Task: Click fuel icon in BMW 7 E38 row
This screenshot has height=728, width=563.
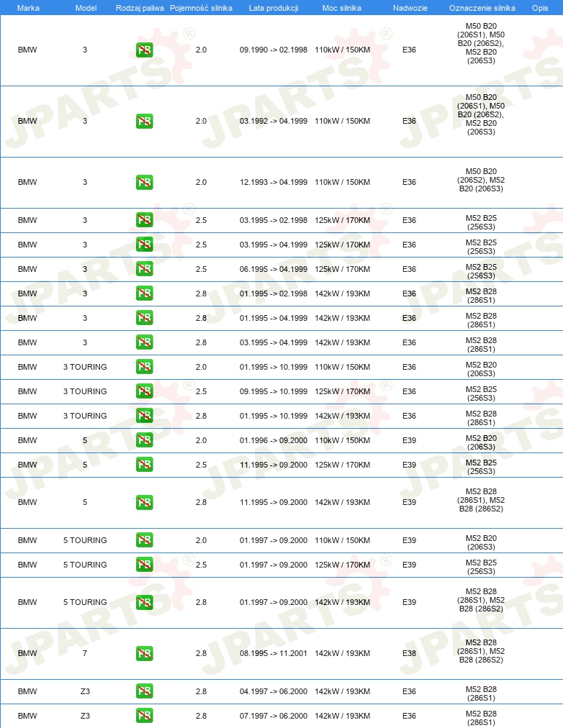Action: (145, 653)
